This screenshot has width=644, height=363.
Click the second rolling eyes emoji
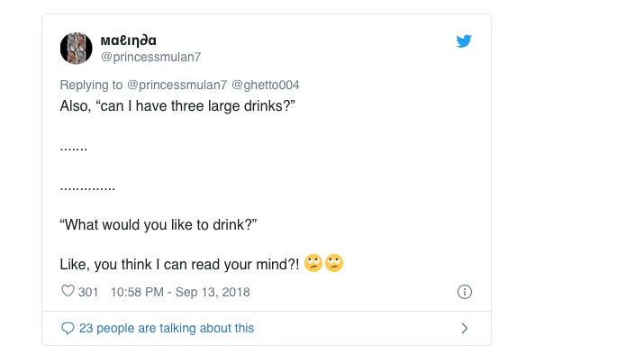334,263
